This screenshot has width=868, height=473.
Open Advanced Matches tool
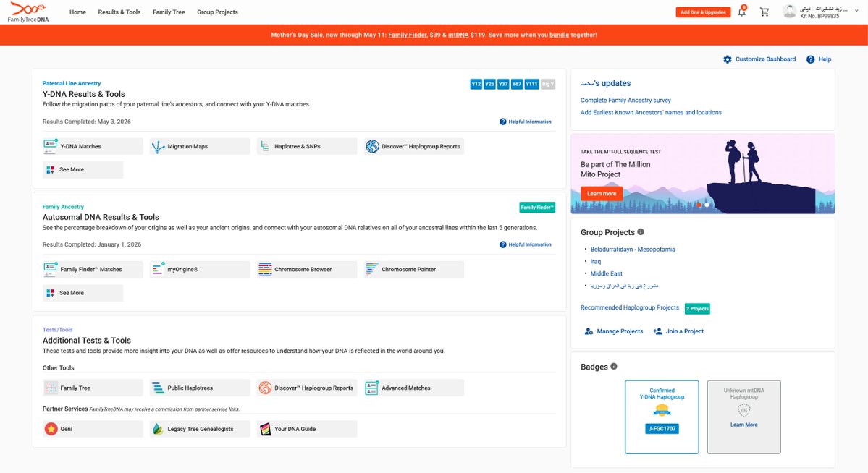click(x=414, y=388)
